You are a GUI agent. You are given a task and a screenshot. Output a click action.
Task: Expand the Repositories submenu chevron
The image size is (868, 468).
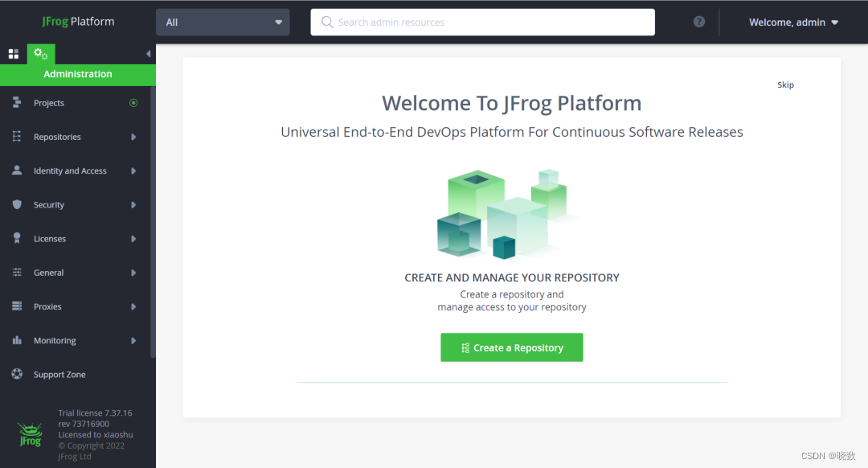[x=133, y=136]
